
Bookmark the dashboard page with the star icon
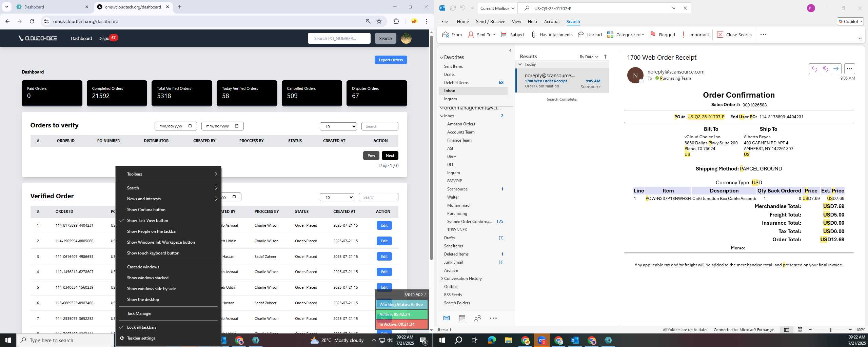coord(379,21)
